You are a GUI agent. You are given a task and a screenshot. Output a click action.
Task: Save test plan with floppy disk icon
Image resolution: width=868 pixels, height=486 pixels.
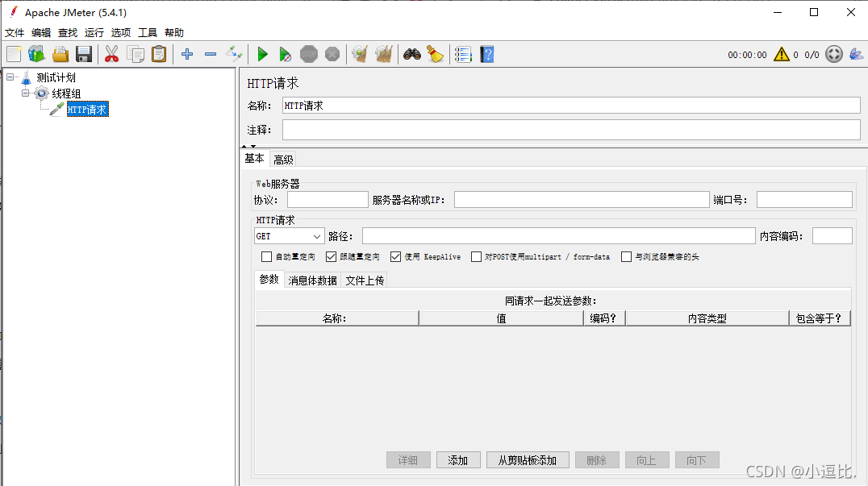point(84,54)
